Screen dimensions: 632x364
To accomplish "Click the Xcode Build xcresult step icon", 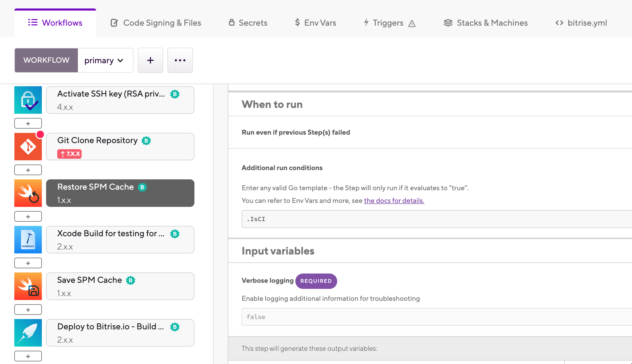I will pos(28,240).
